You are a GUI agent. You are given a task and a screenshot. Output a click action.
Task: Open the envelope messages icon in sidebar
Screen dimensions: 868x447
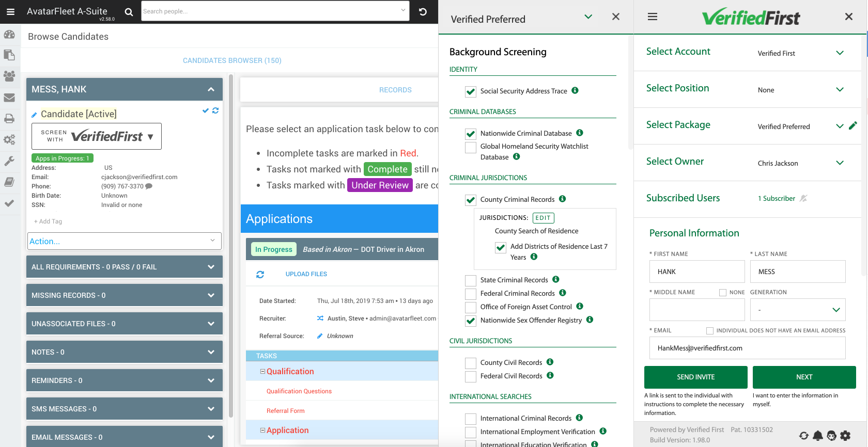[x=9, y=98]
